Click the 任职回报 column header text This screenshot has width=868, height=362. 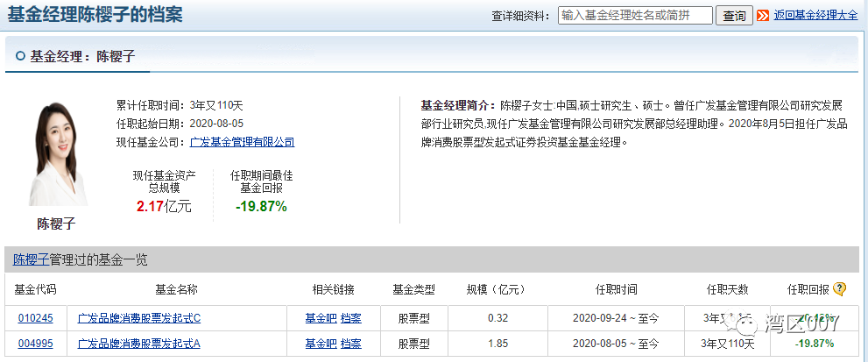[x=808, y=289]
